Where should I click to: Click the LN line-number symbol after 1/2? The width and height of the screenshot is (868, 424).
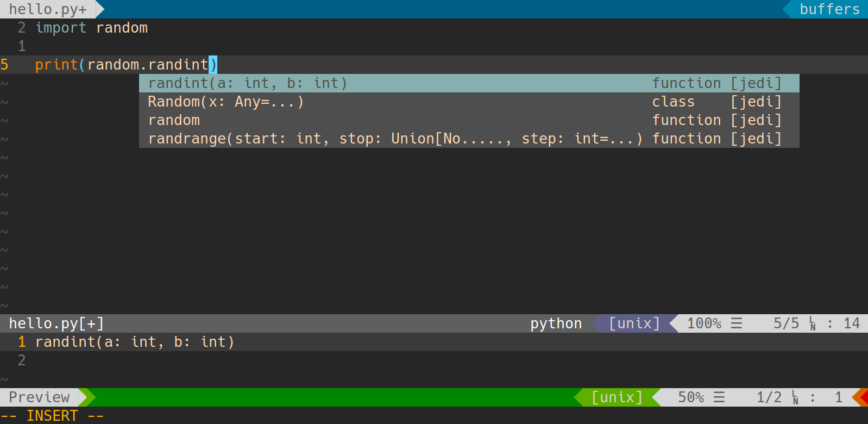coord(795,397)
